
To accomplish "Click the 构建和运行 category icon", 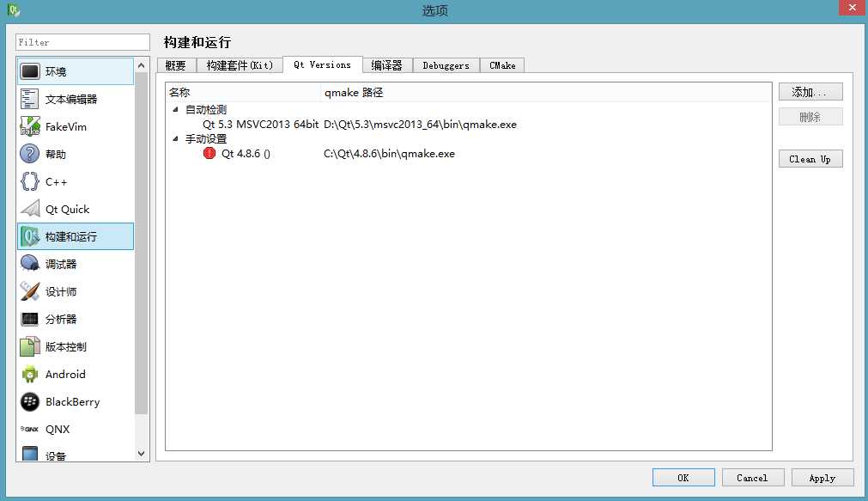I will pyautogui.click(x=30, y=236).
